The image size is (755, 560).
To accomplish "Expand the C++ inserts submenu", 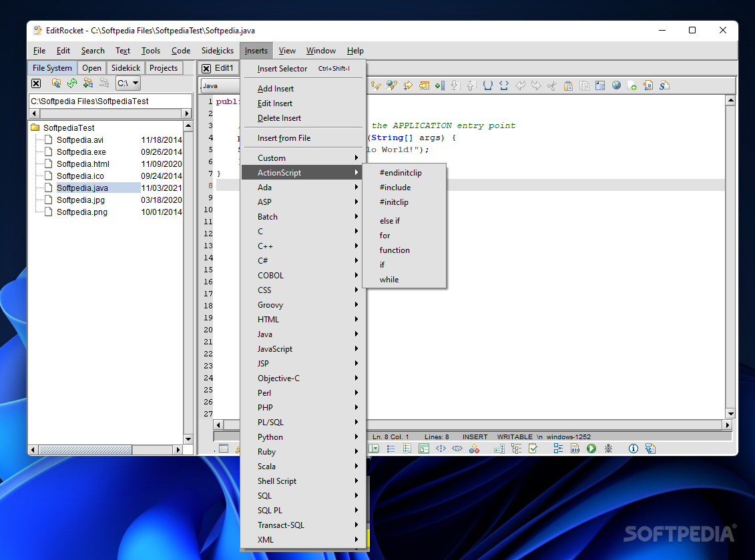I will tap(303, 246).
